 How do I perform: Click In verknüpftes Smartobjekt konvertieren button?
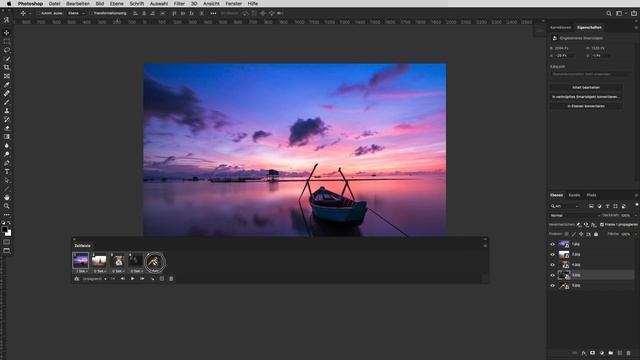[x=586, y=97]
